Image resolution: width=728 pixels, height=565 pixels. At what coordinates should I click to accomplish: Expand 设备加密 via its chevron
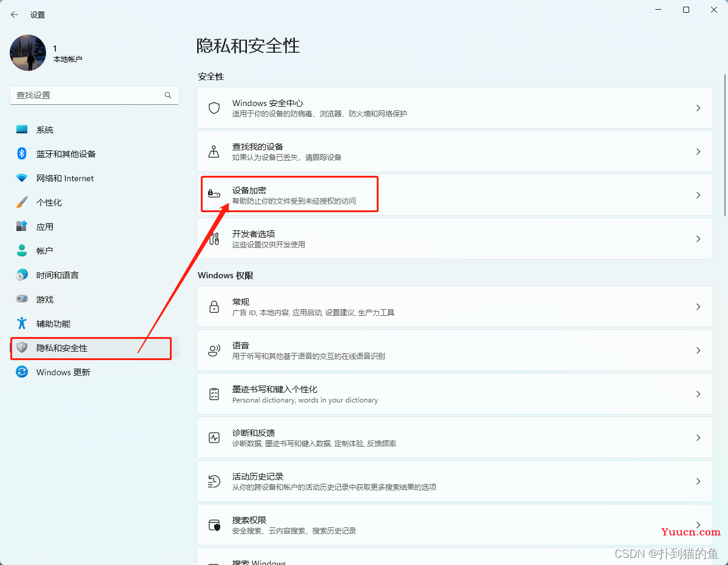pyautogui.click(x=698, y=195)
